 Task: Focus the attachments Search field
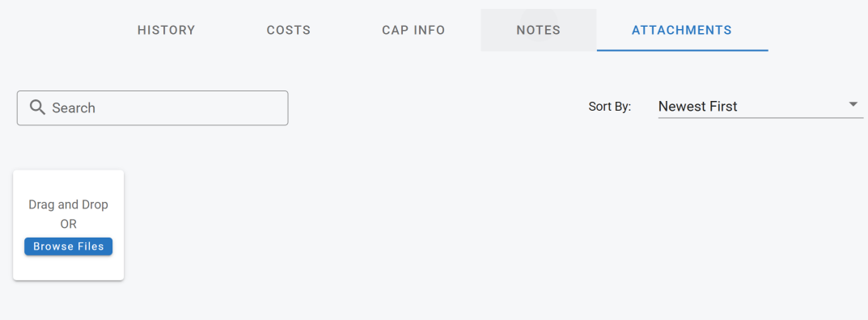coord(152,107)
